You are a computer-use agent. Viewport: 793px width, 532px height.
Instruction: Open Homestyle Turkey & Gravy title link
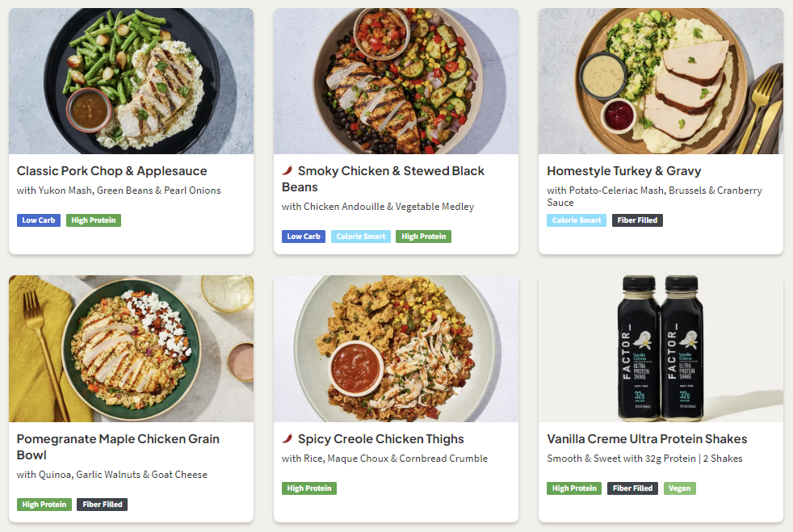coord(623,171)
